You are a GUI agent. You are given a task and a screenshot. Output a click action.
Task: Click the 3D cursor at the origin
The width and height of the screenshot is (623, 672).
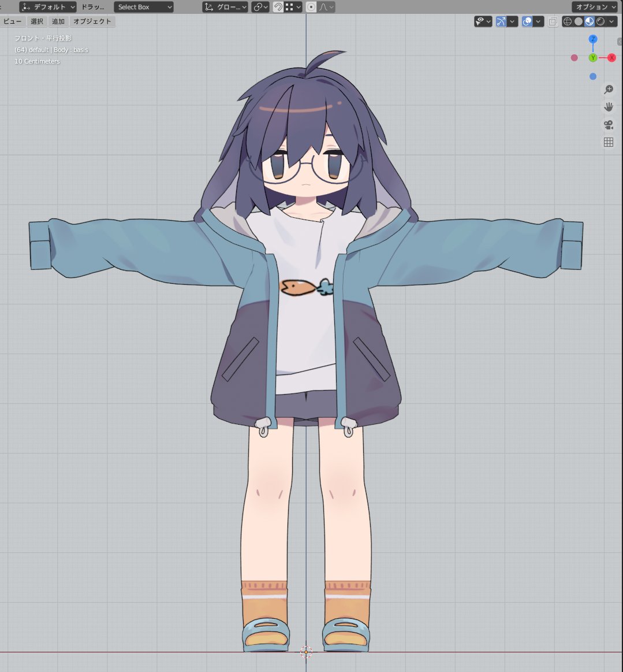(305, 652)
